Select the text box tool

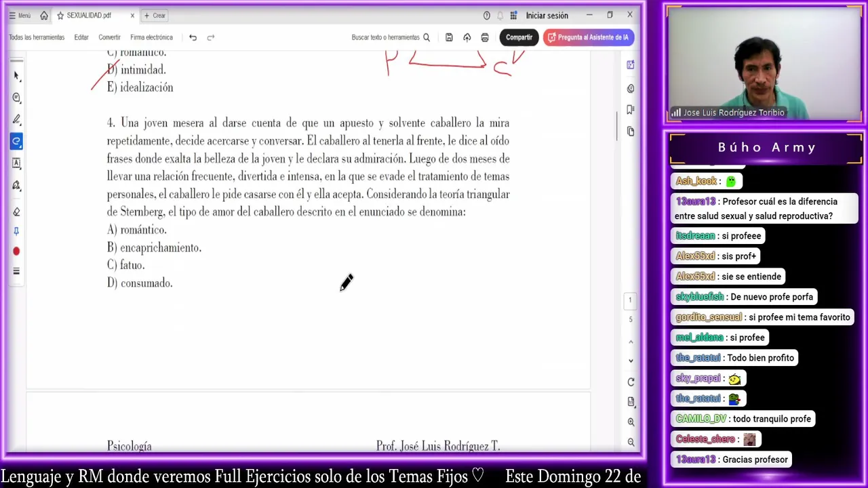coord(16,163)
